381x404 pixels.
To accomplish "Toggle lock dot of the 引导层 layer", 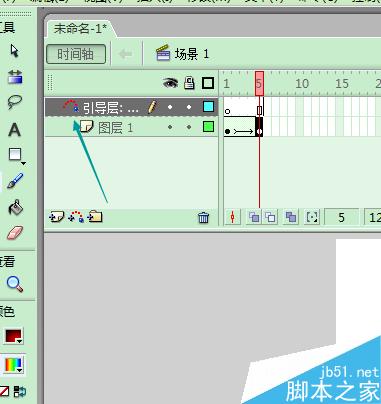I will tap(189, 107).
